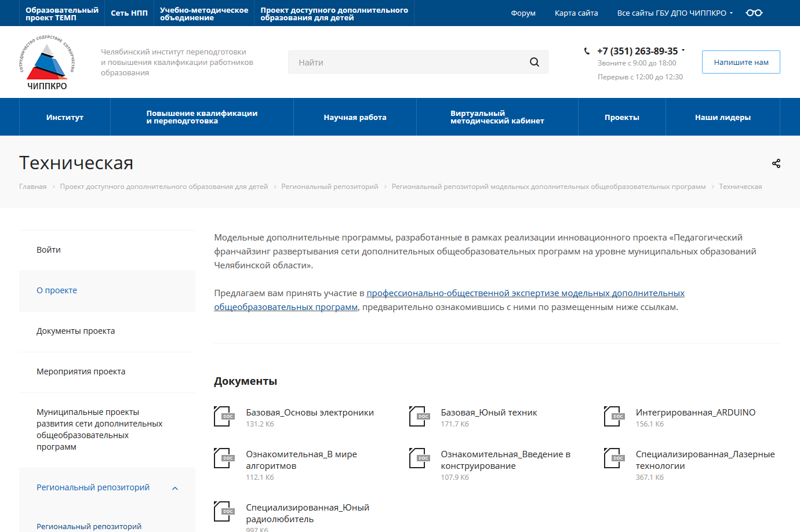Click the search magnifier icon
Screen dimensions: 800x532
(534, 62)
